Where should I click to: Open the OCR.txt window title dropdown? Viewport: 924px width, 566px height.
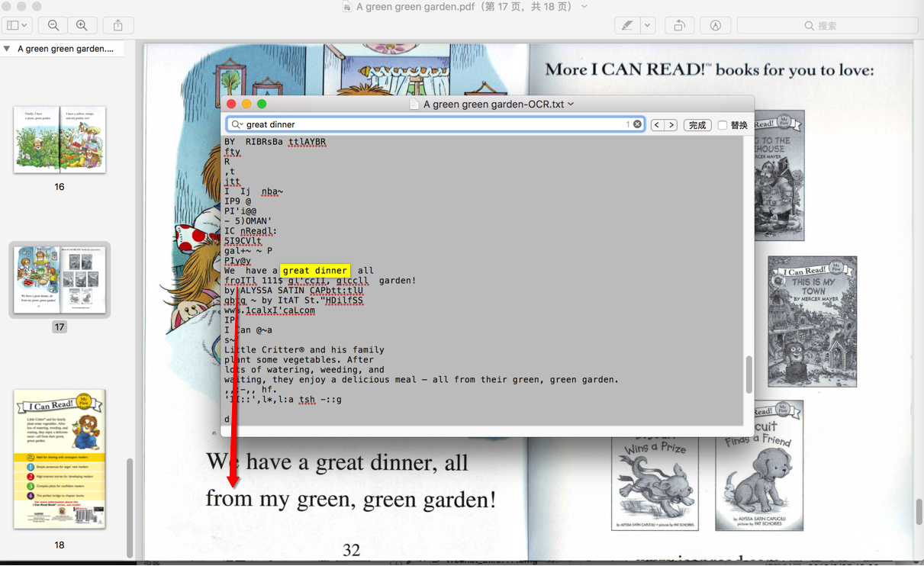click(x=571, y=105)
